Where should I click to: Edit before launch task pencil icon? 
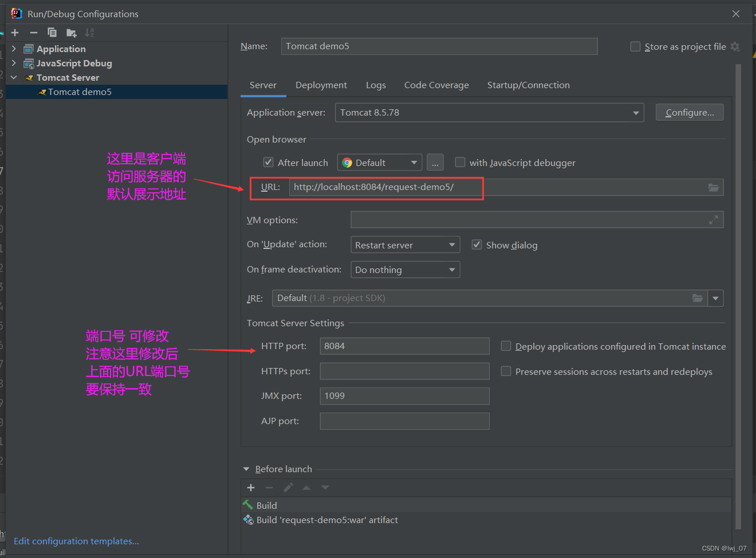point(288,488)
